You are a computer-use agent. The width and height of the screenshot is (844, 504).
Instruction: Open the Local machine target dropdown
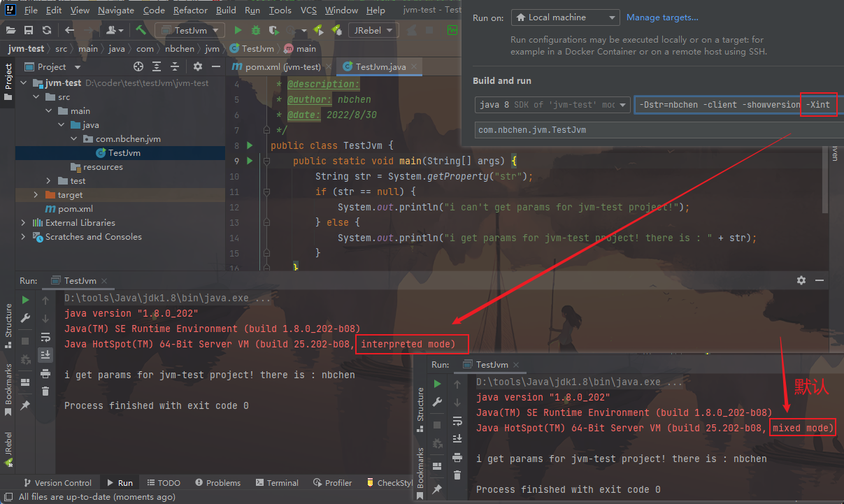pos(565,17)
